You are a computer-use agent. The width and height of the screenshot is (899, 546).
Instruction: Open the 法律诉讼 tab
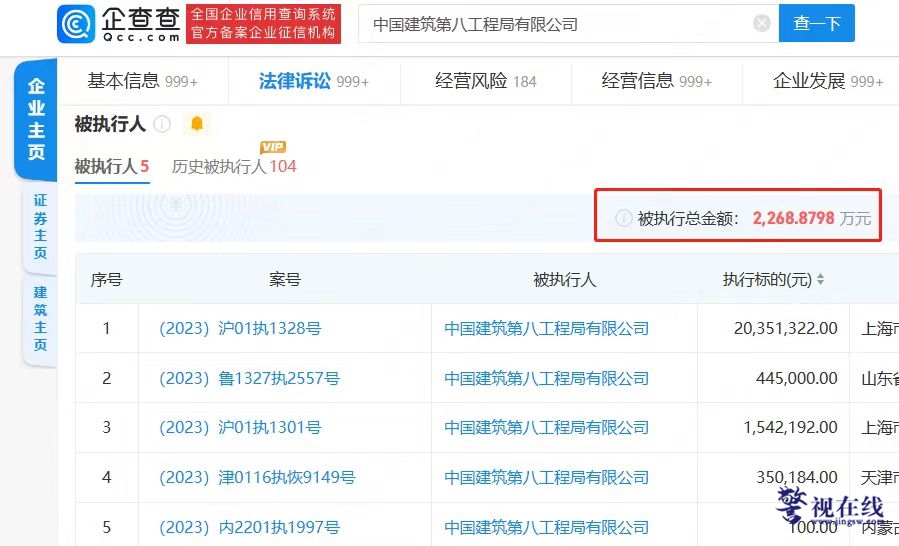click(x=314, y=81)
